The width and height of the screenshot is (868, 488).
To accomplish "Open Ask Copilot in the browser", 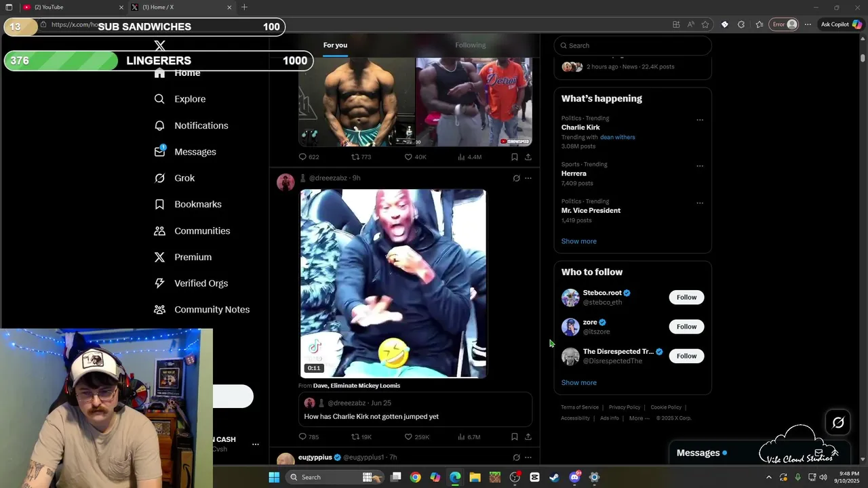I will (841, 24).
